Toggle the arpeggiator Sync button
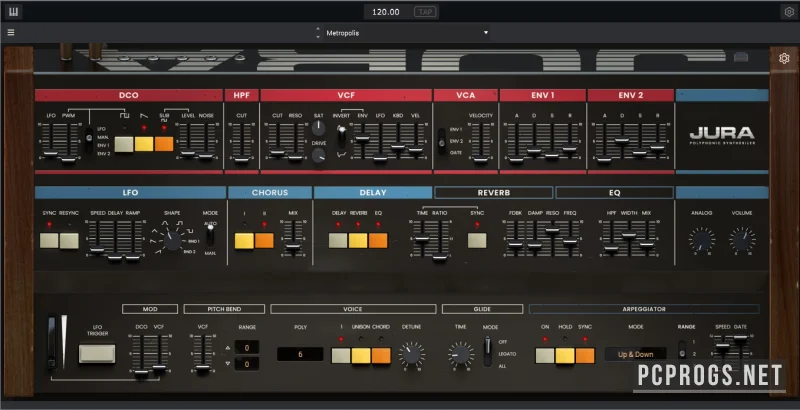Viewport: 800px width, 410px height. click(585, 355)
